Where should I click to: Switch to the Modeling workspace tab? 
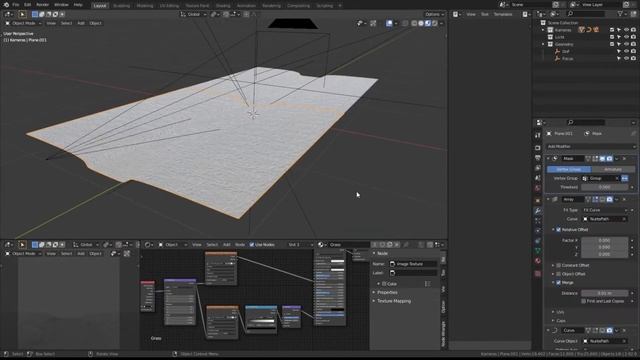click(x=144, y=6)
